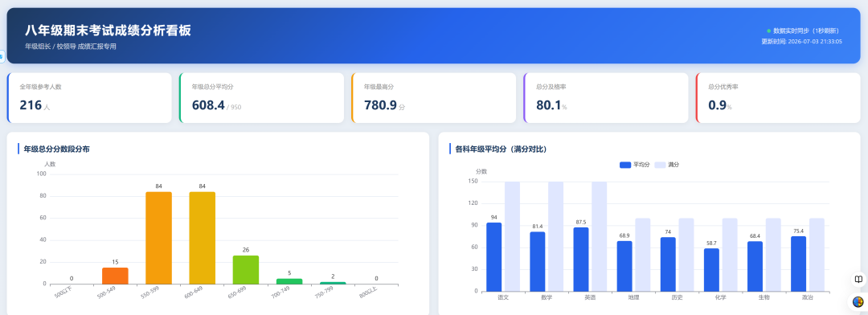868x315 pixels.
Task: Click the 化学 full-score light bar
Action: (x=730, y=255)
